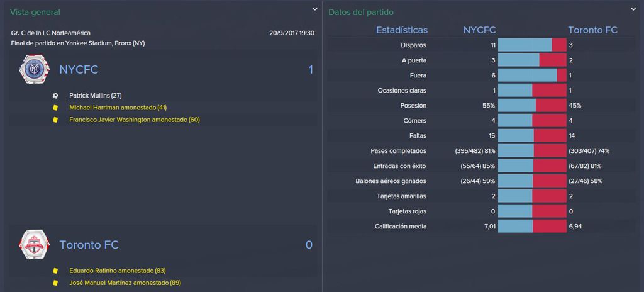Click the NYCFC club badge icon
The image size is (644, 292).
(x=34, y=70)
